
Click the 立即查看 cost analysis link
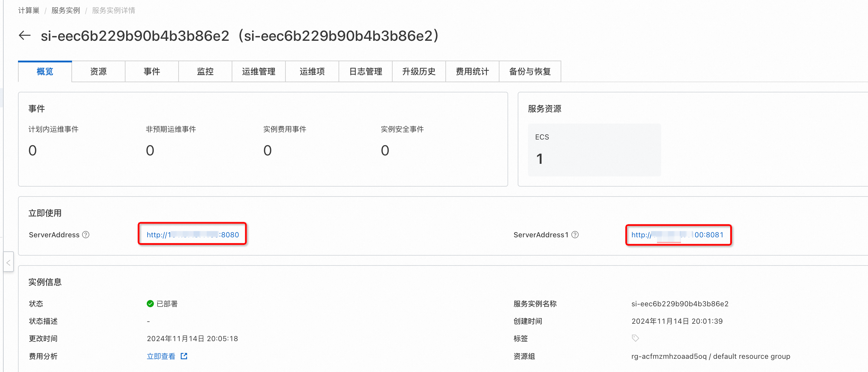coord(161,356)
